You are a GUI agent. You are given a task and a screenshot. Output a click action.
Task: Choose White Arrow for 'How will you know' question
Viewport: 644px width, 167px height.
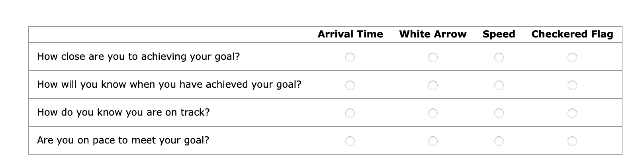(433, 85)
